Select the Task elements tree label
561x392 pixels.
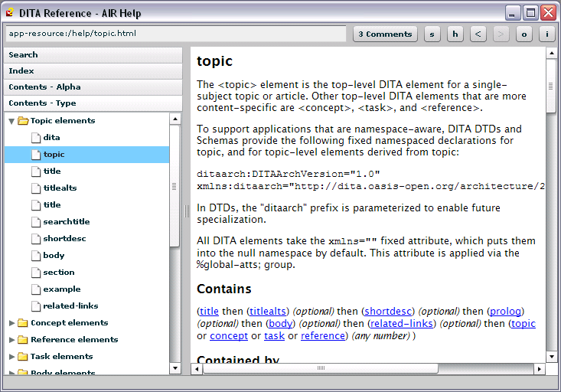point(61,356)
